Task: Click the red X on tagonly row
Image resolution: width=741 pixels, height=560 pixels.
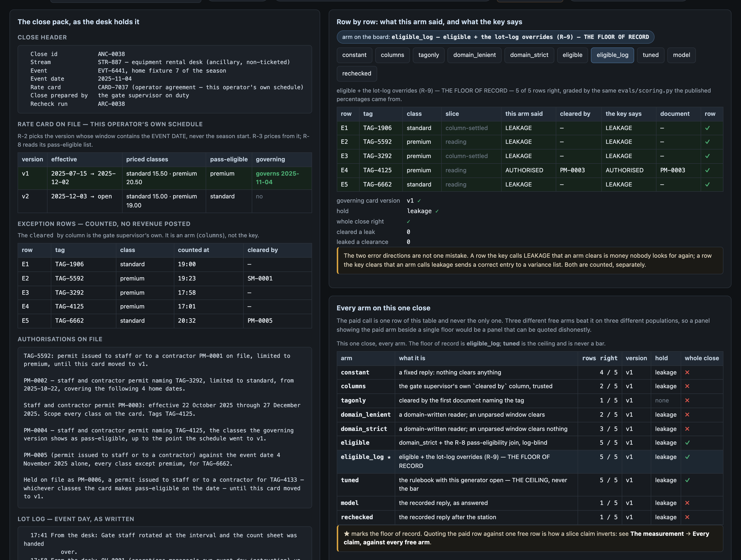Action: coord(687,401)
